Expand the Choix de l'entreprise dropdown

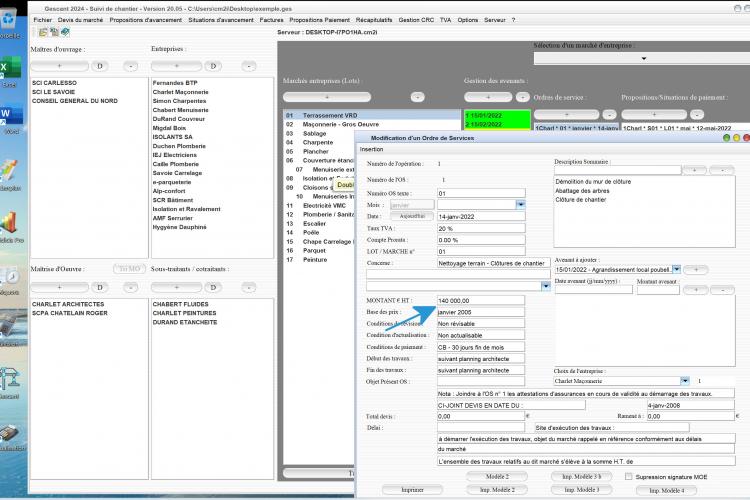pos(685,381)
